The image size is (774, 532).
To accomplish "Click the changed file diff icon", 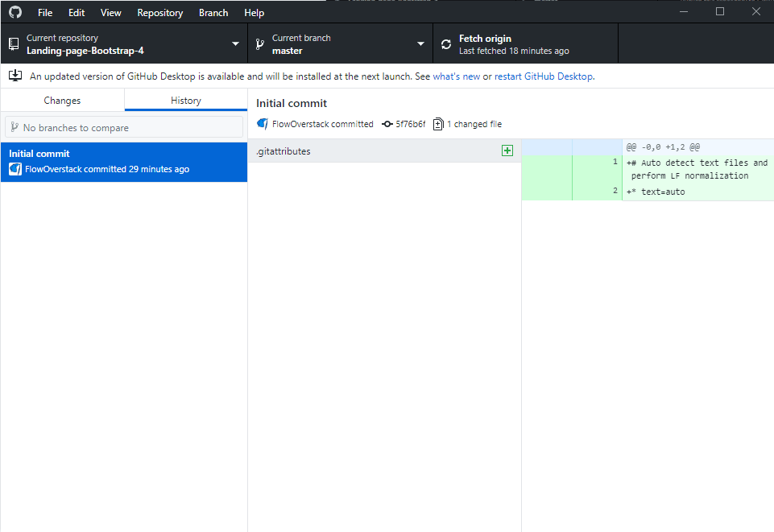I will pyautogui.click(x=438, y=124).
